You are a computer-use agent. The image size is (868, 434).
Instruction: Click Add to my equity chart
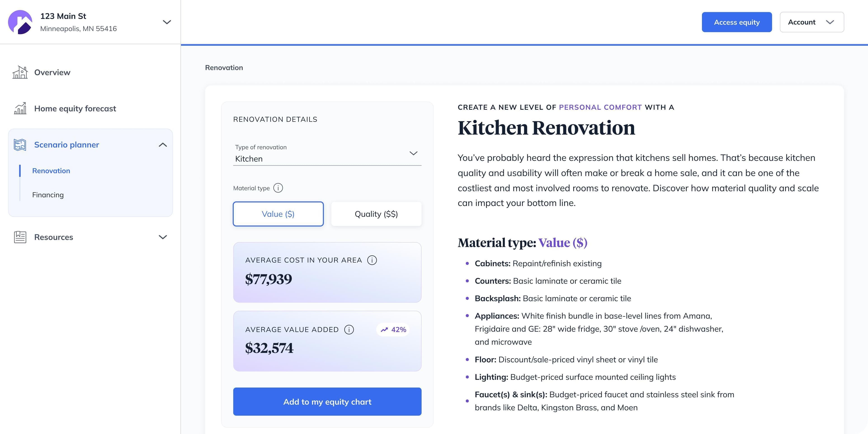pos(327,401)
